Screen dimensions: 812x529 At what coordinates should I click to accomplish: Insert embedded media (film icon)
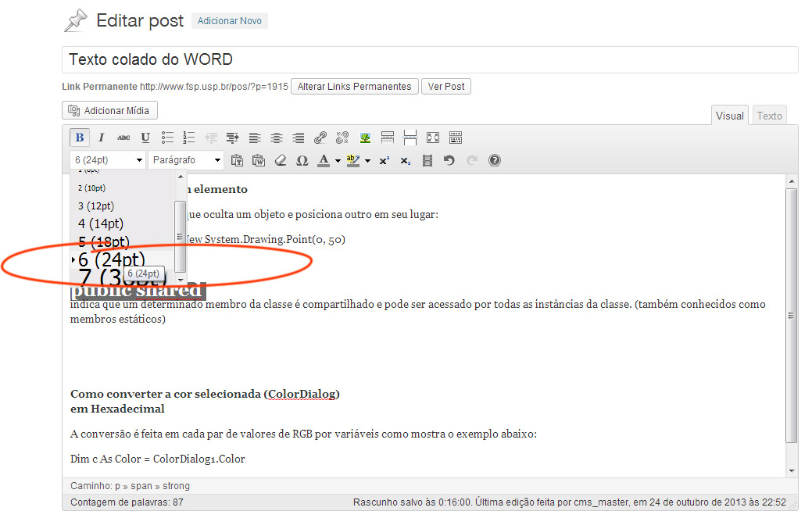coord(427,160)
